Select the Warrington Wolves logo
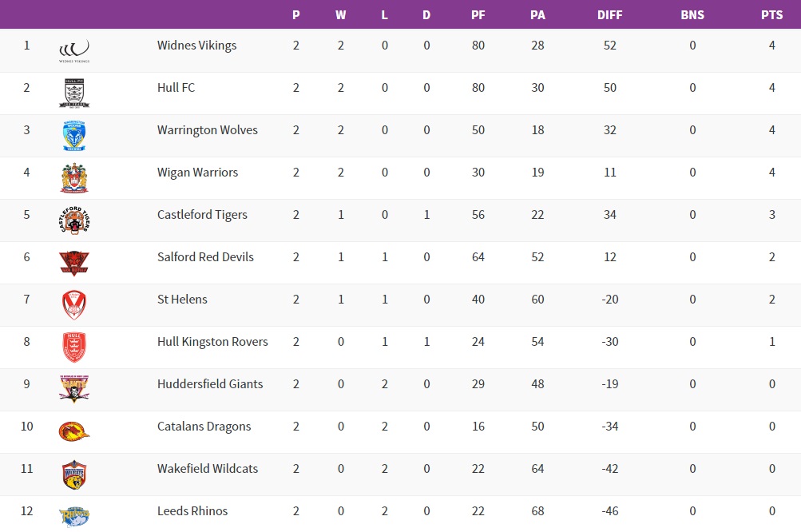 click(x=74, y=136)
